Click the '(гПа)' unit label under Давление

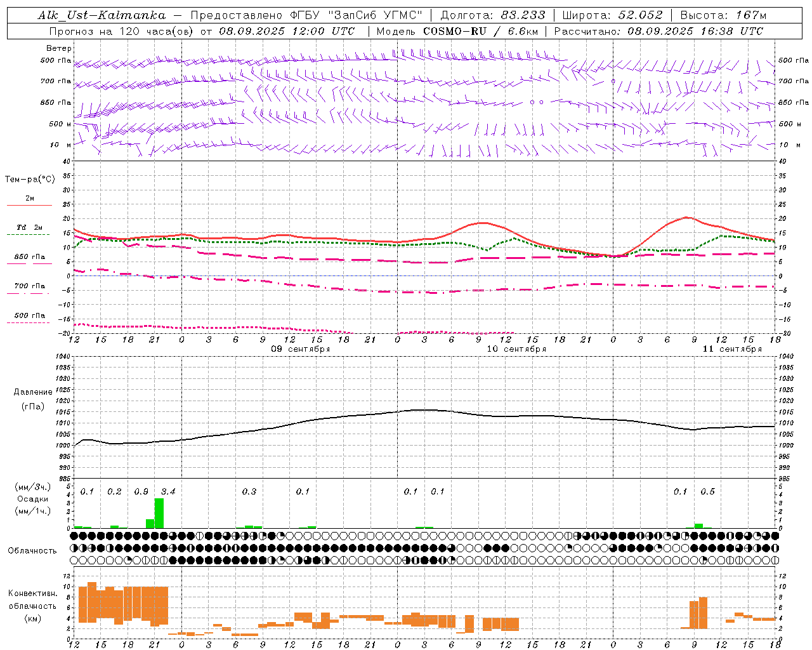pos(33,407)
